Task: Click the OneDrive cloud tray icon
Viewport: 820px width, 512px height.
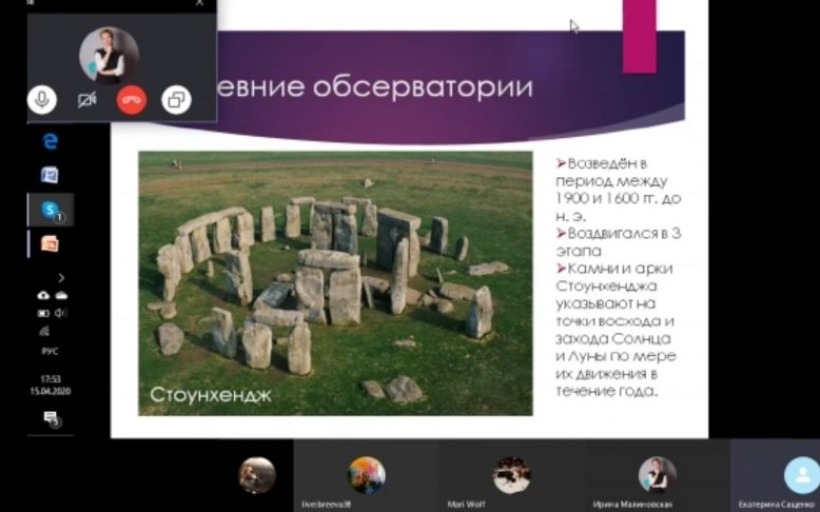Action: 62,295
